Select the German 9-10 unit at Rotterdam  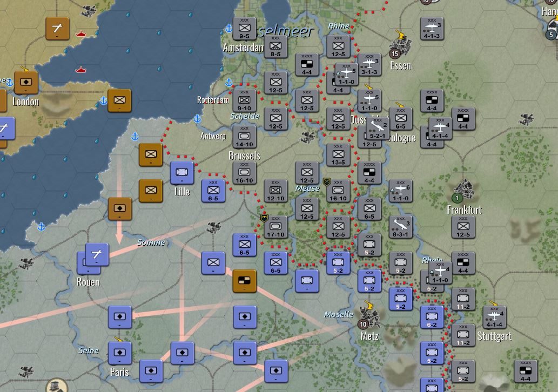click(x=244, y=100)
